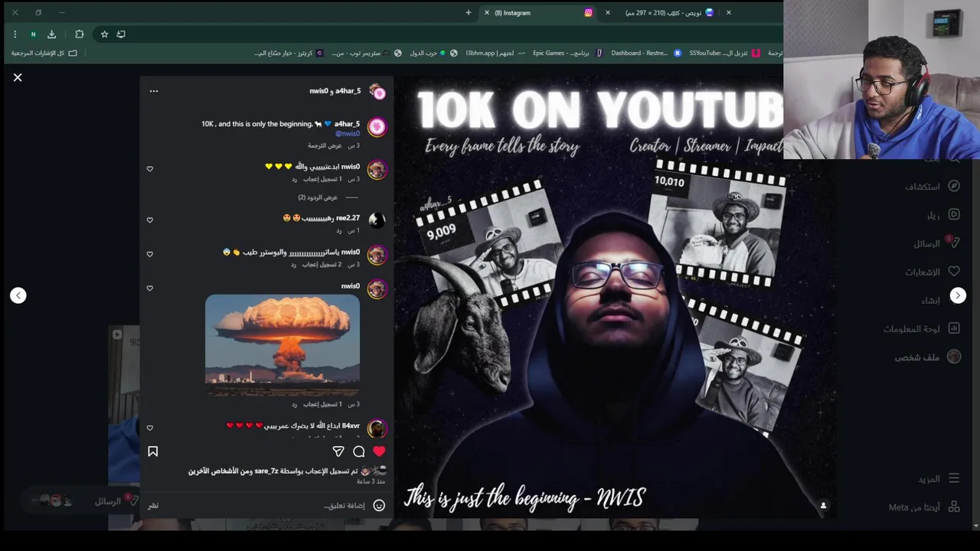Close the Instagram post overlay
This screenshot has width=980, height=551.
(18, 77)
